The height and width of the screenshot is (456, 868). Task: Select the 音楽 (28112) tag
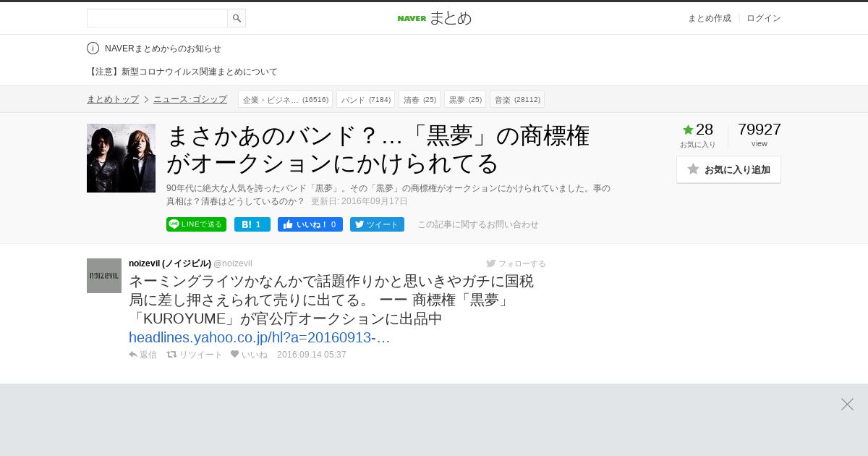coord(517,99)
